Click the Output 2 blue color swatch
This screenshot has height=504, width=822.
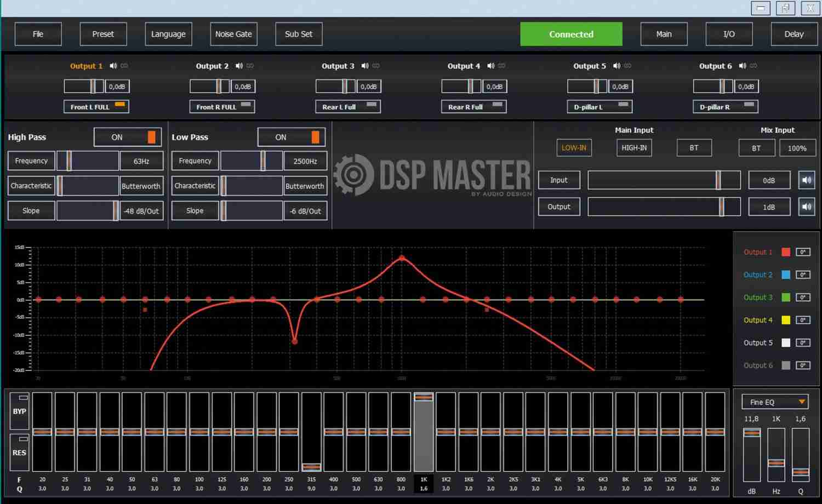786,274
